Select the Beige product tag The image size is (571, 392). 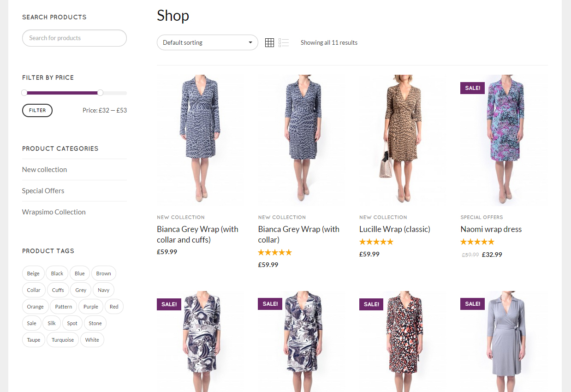click(33, 273)
